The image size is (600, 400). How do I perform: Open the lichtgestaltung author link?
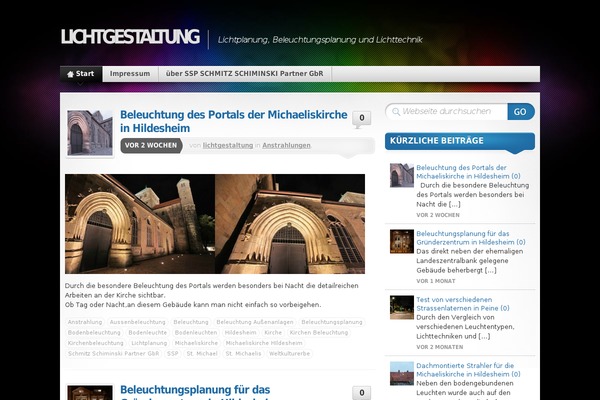pos(228,146)
